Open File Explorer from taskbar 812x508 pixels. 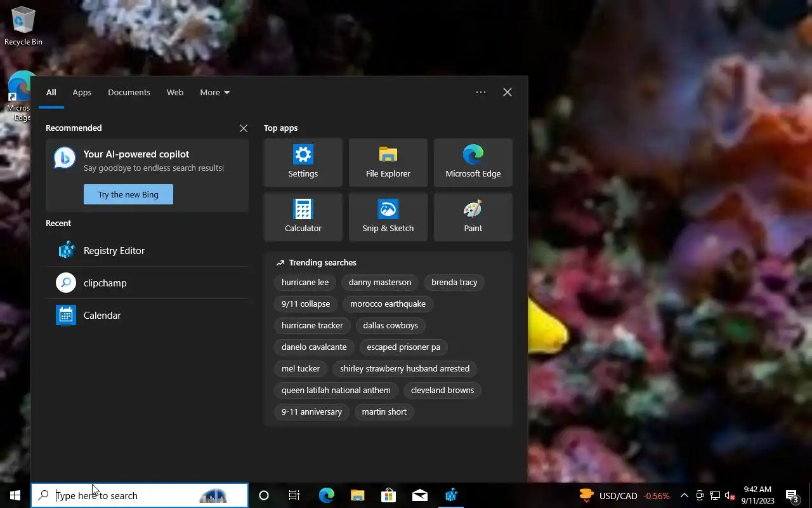click(357, 495)
